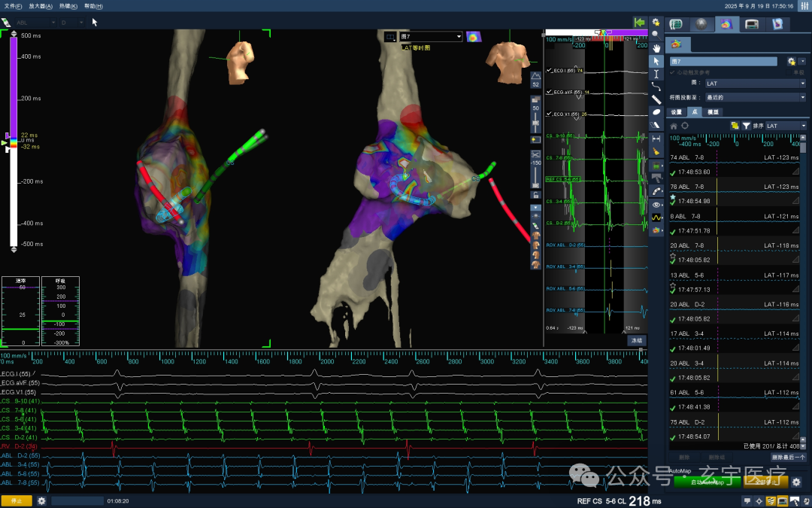Open the 图 LAT type dropdown
Viewport: 812px width, 508px height.
(x=756, y=83)
